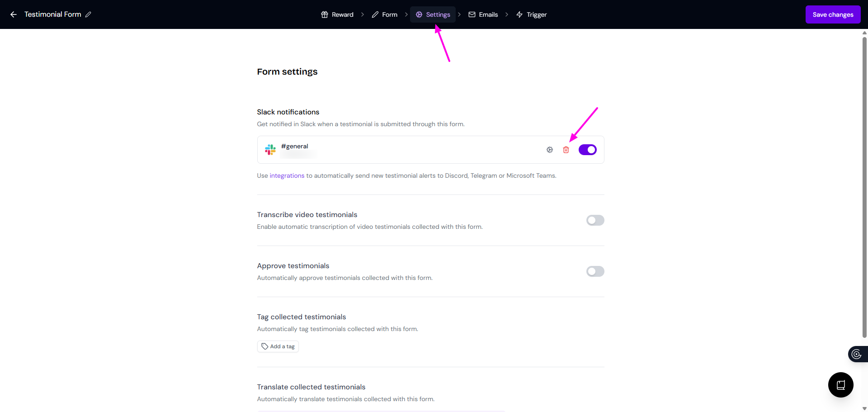Open Slack channel gear settings
The height and width of the screenshot is (412, 868).
(550, 150)
